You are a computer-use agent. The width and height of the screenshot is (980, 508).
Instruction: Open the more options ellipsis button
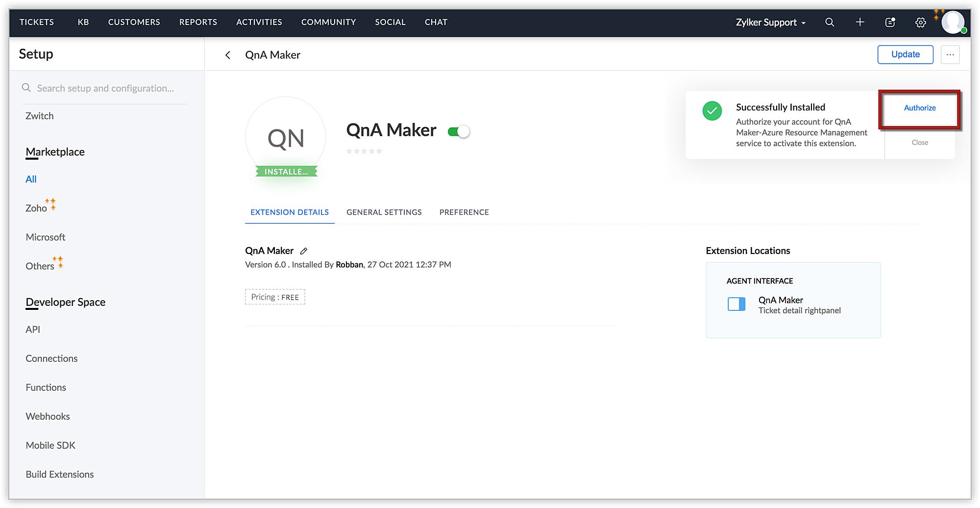pos(950,54)
